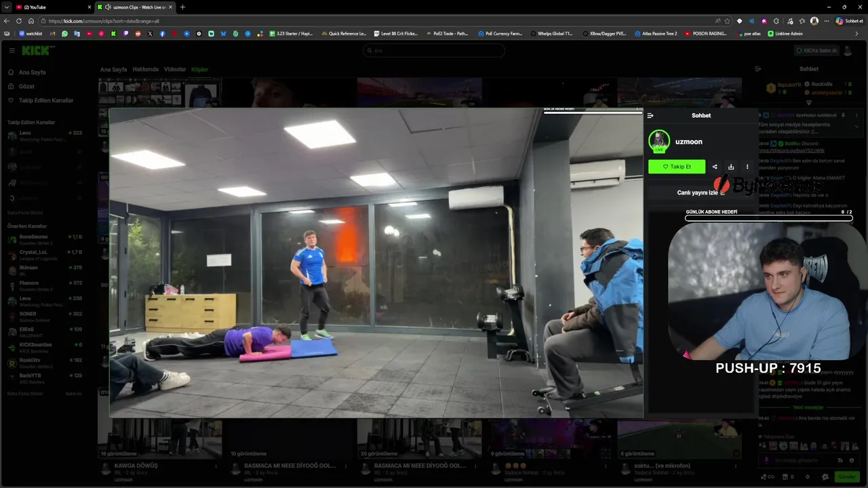The height and width of the screenshot is (488, 868).
Task: Expand the pinned chat message chevron
Action: [856, 126]
